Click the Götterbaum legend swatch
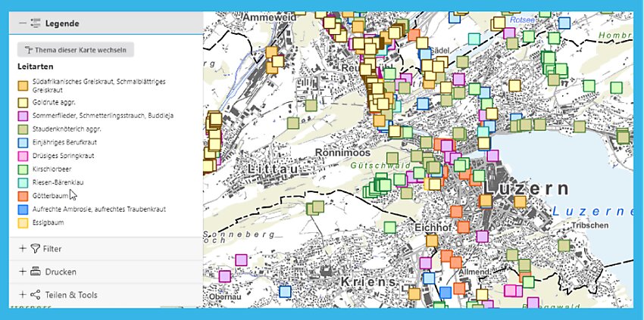Image resolution: width=644 pixels, height=320 pixels. point(23,196)
